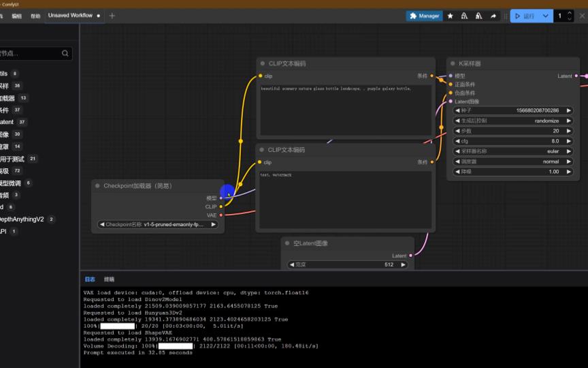Screen dimensions: 588x368
Task: Click the first triangle icon beside the star
Action: click(x=464, y=16)
